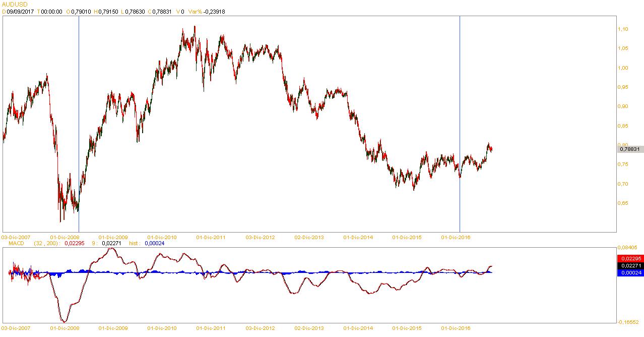This screenshot has width=644, height=337.
Task: Click the 0,95 price axis label
Action: coord(623,87)
